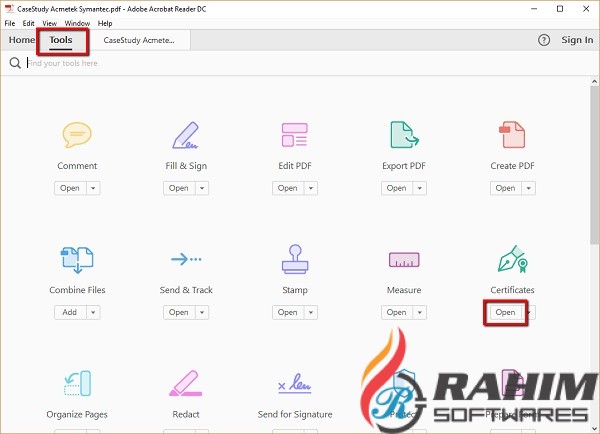Open the Comment tool button
Viewport: 600px width, 434px height.
[x=70, y=188]
